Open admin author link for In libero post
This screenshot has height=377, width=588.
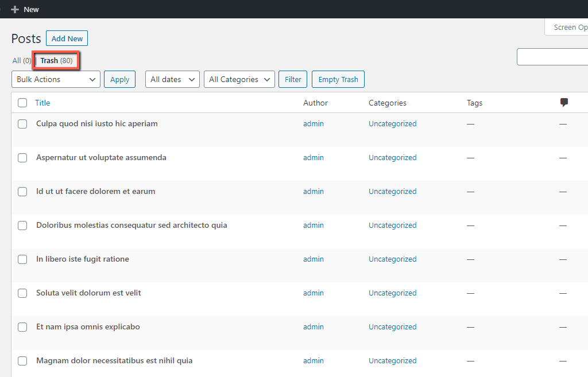[x=313, y=259]
